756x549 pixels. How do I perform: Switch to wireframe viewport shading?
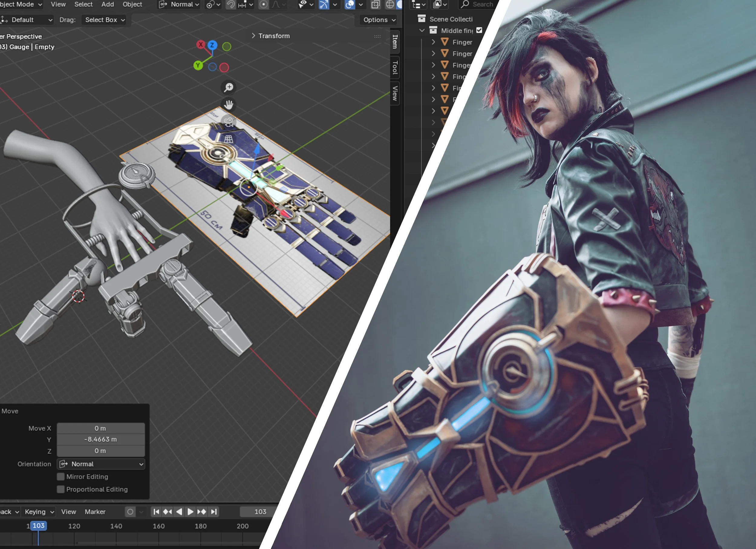pos(390,5)
